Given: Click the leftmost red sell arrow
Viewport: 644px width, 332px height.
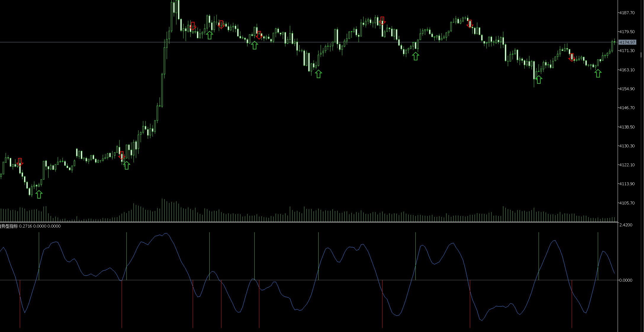Looking at the screenshot, I should tap(20, 162).
